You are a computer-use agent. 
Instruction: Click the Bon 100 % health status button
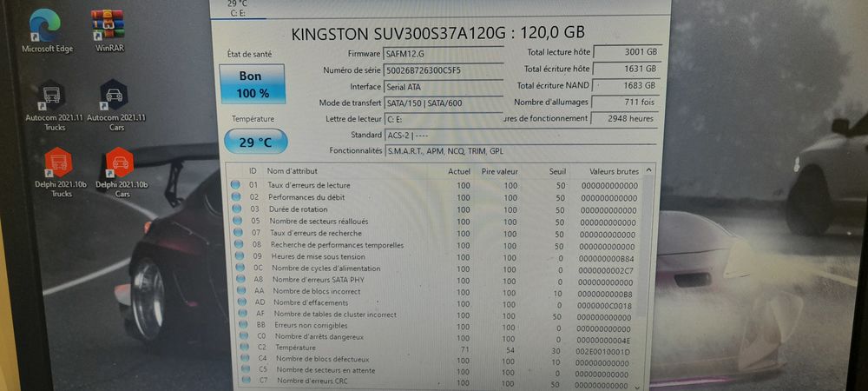[x=253, y=84]
